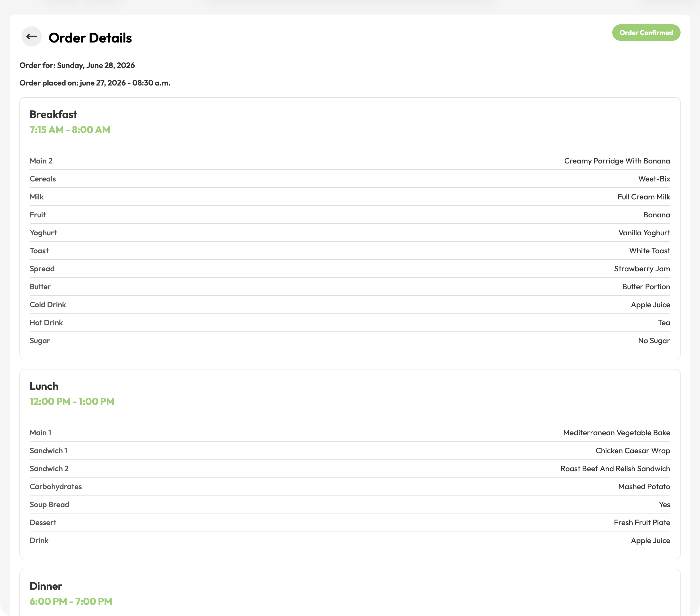The height and width of the screenshot is (616, 700).
Task: Click the 'Cereals' row label
Action: [x=43, y=179]
